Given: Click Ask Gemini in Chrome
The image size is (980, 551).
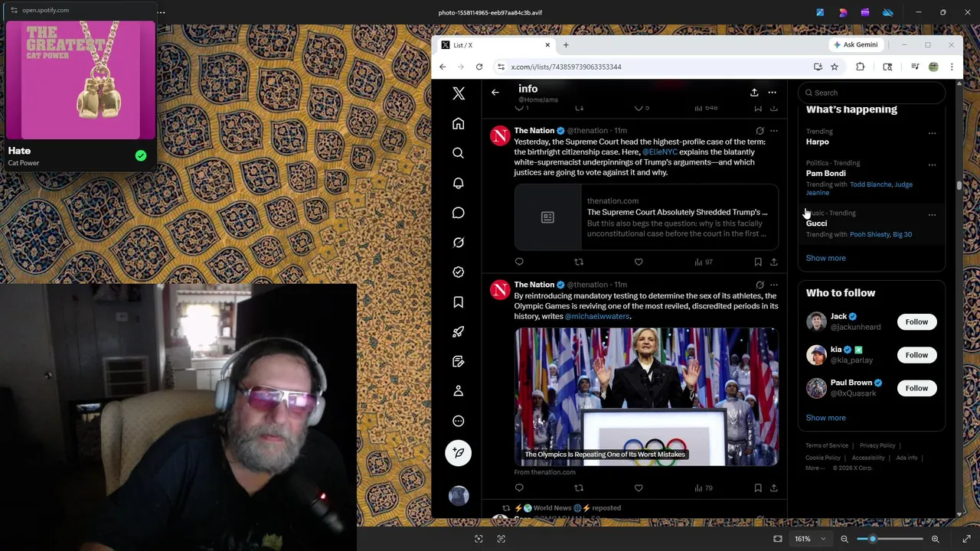Looking at the screenshot, I should click(x=856, y=45).
